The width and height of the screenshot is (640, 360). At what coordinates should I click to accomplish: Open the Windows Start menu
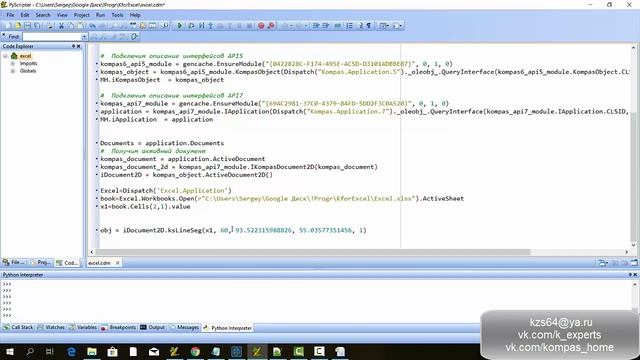tap(9, 351)
